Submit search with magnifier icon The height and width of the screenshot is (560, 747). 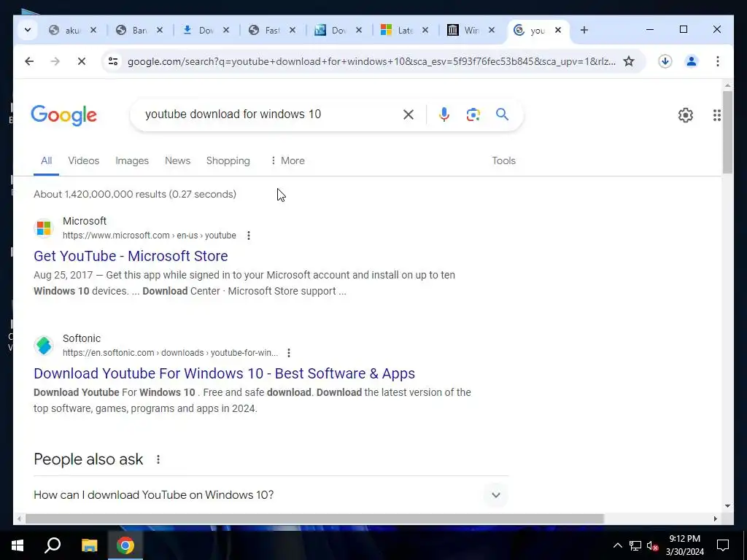pyautogui.click(x=502, y=114)
